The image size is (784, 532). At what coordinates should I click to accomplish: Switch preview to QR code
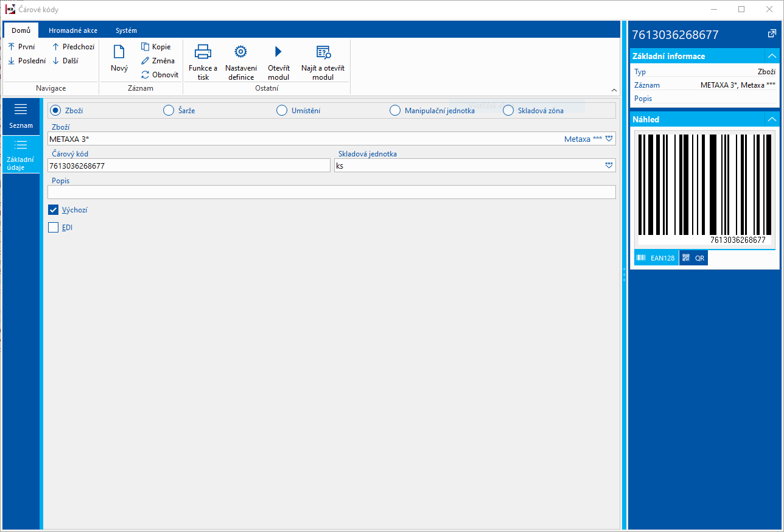pos(694,258)
